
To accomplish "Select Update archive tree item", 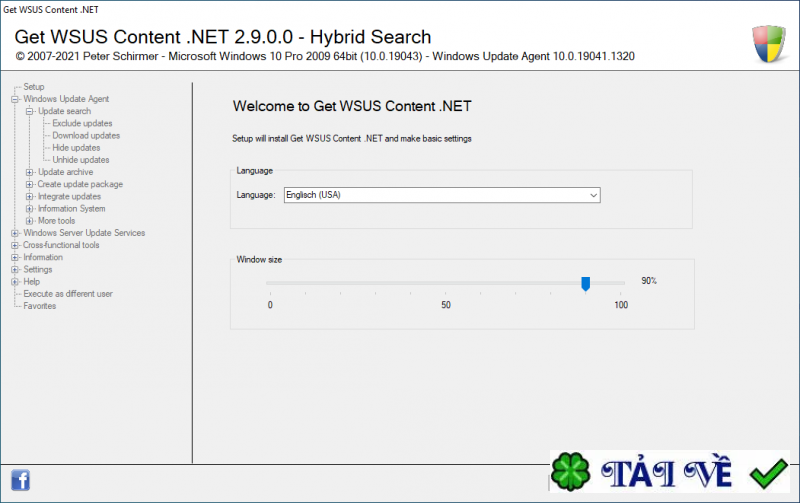I will click(65, 172).
